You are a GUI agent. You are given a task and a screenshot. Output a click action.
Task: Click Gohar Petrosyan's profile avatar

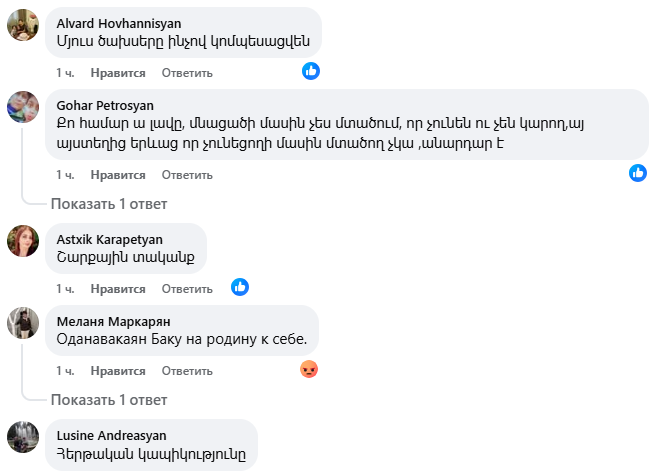point(23,107)
